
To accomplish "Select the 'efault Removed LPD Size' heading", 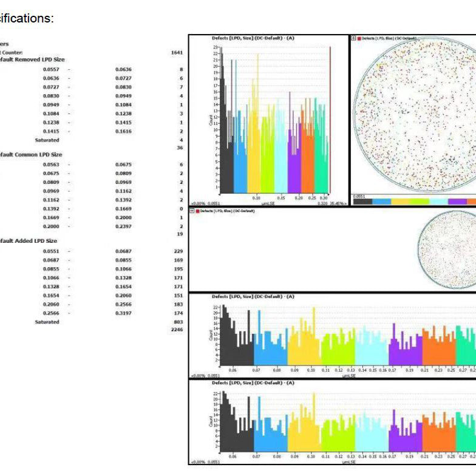I will [x=32, y=59].
